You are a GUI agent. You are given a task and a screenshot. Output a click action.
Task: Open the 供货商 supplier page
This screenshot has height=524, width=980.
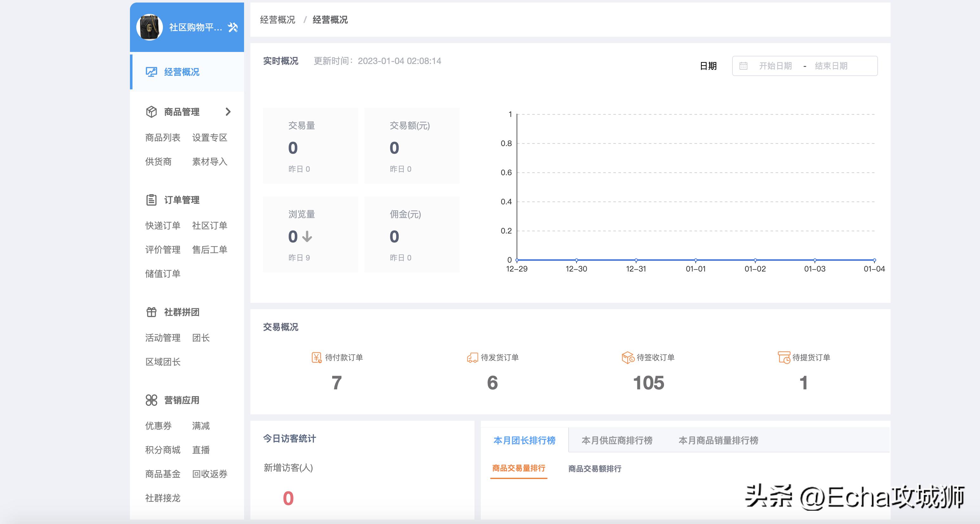(158, 161)
